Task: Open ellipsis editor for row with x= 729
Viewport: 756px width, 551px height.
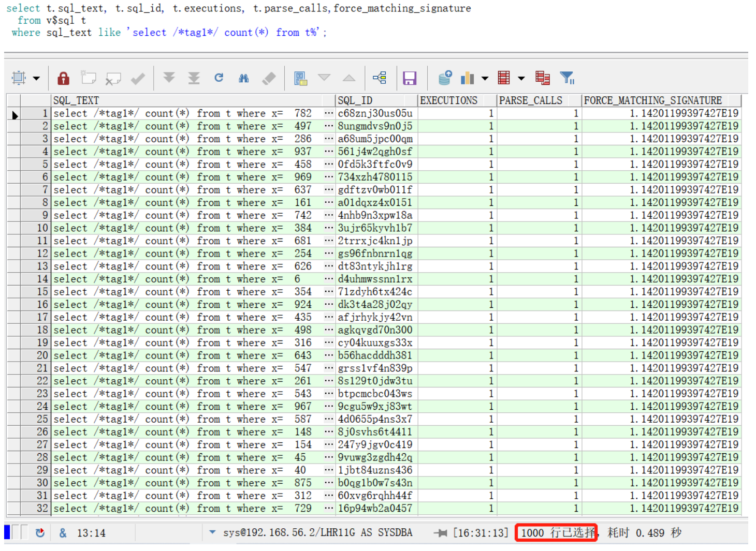Action: 329,508
